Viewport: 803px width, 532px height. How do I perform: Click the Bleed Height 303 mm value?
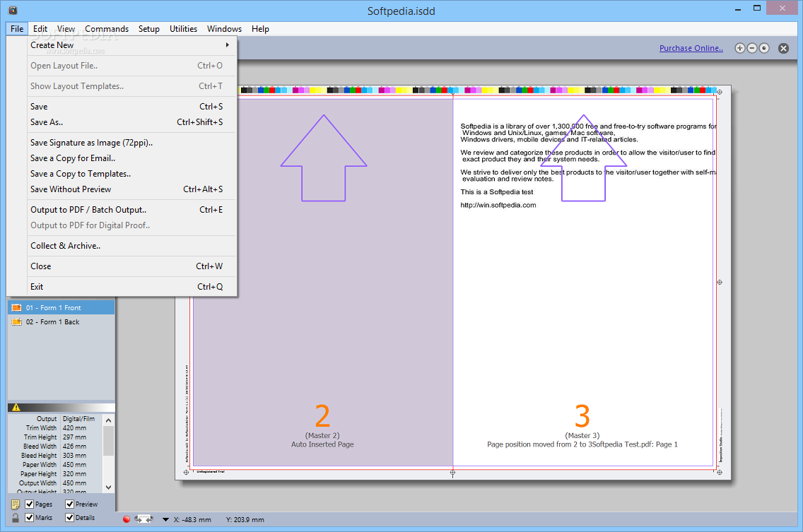tap(75, 456)
